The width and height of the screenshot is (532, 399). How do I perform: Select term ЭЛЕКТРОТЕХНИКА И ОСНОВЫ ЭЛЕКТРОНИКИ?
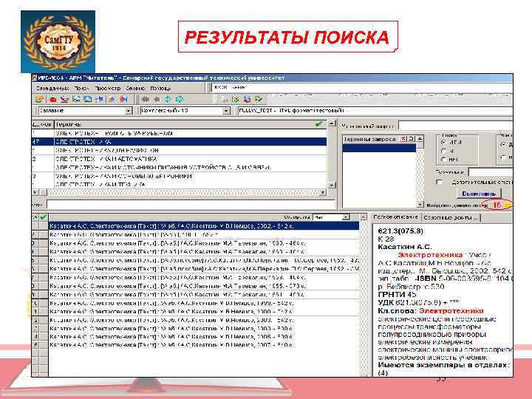(x=179, y=176)
